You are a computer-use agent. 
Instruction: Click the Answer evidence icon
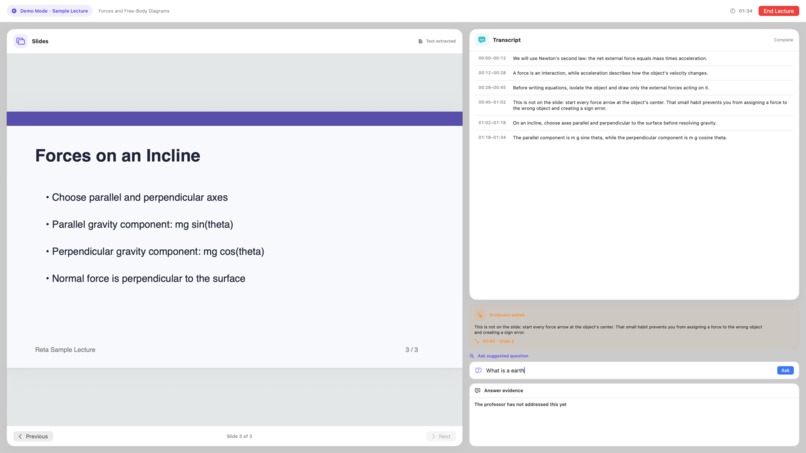[x=478, y=391]
